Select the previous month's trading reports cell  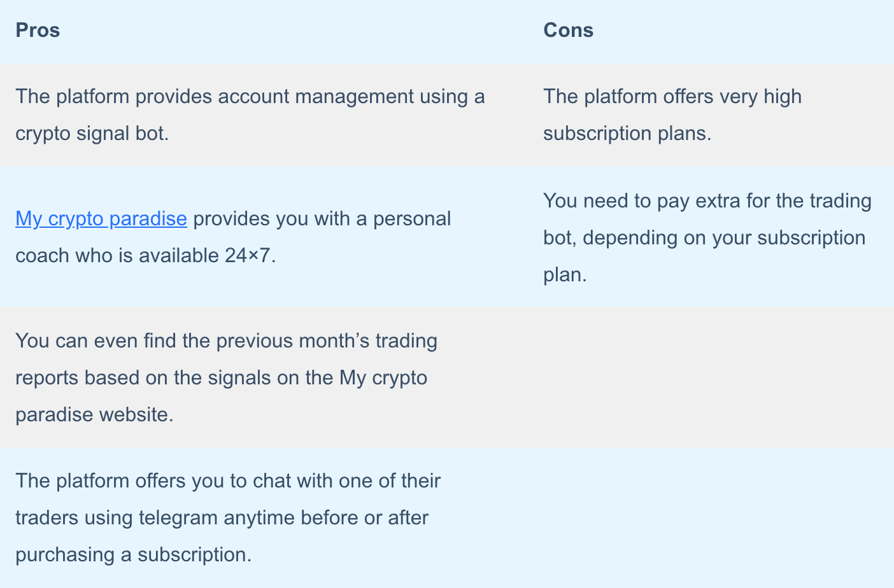coord(264,377)
